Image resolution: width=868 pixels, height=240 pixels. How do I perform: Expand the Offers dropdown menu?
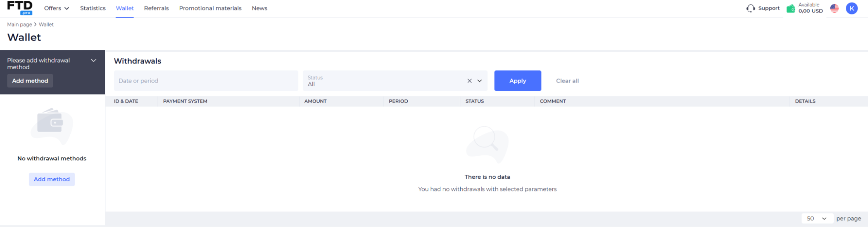click(56, 8)
